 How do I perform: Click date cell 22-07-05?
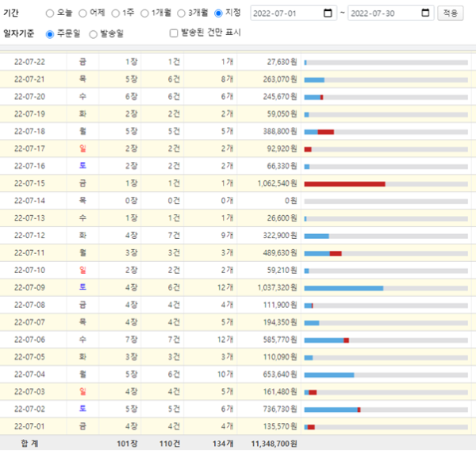click(x=29, y=357)
